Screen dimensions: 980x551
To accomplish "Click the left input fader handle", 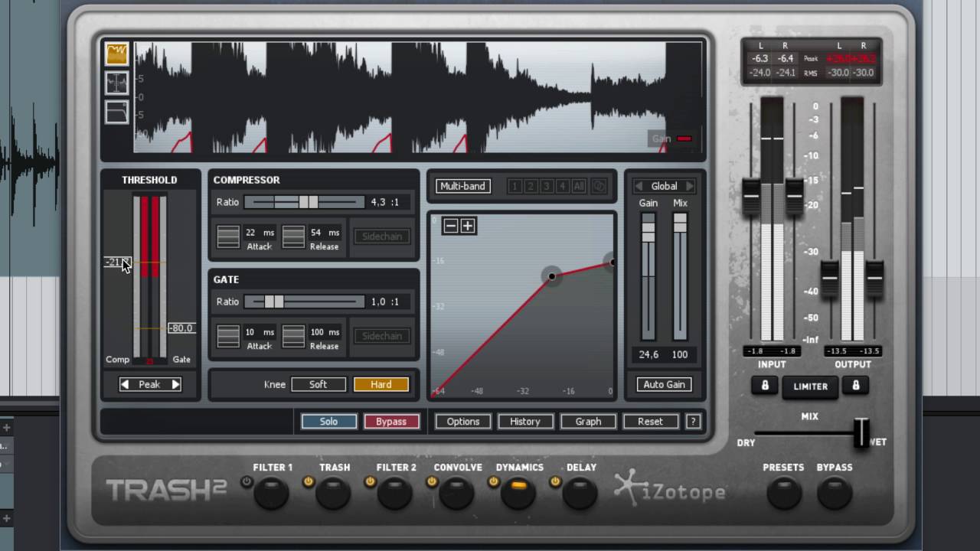I will pos(751,197).
